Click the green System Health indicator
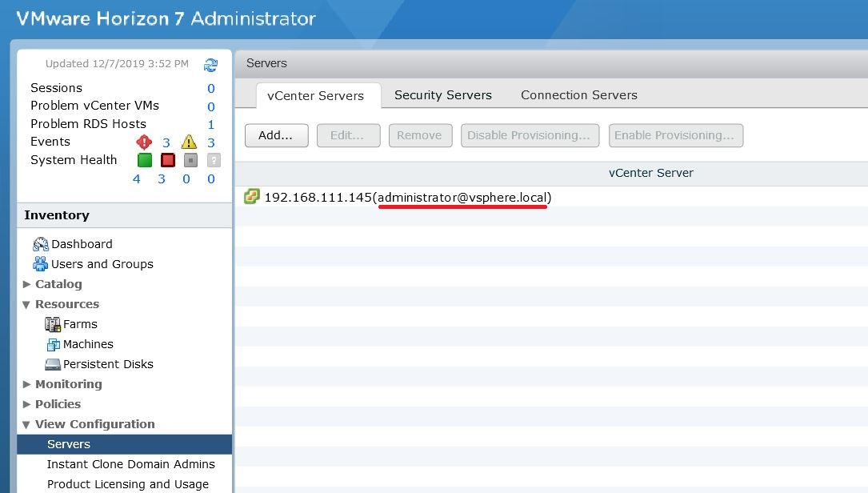The width and height of the screenshot is (868, 493). [144, 160]
